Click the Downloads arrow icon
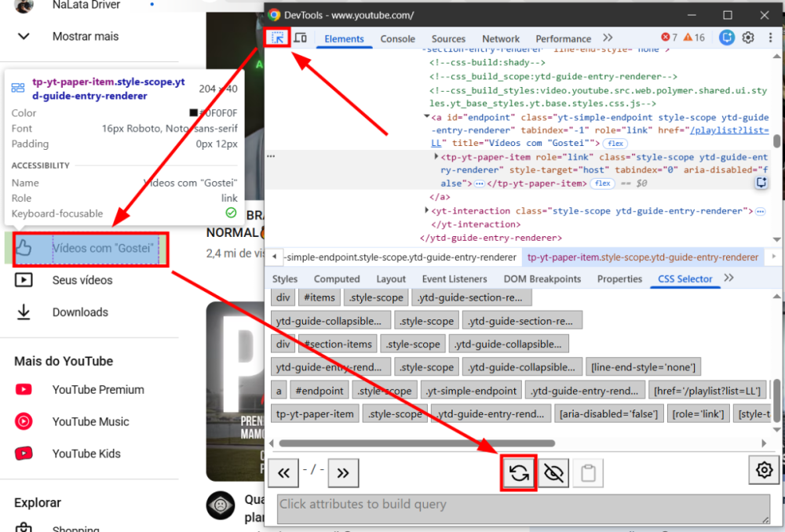The height and width of the screenshot is (532, 785). (24, 312)
